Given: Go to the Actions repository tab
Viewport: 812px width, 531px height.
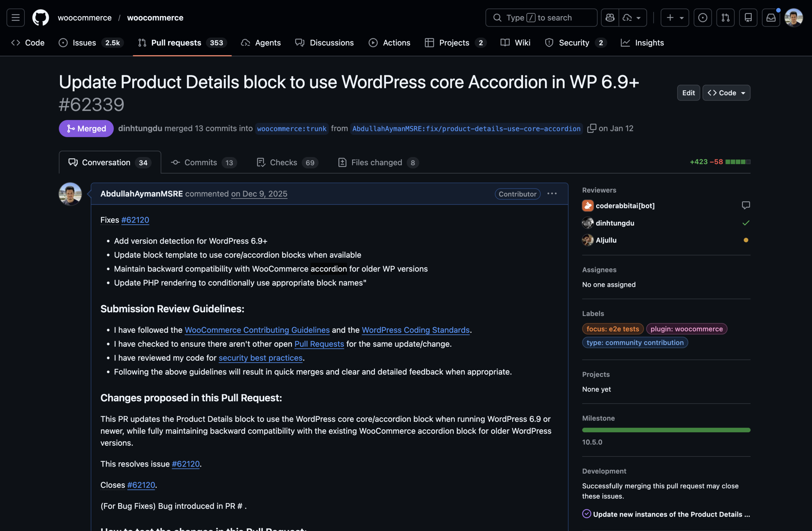Looking at the screenshot, I should [x=389, y=43].
